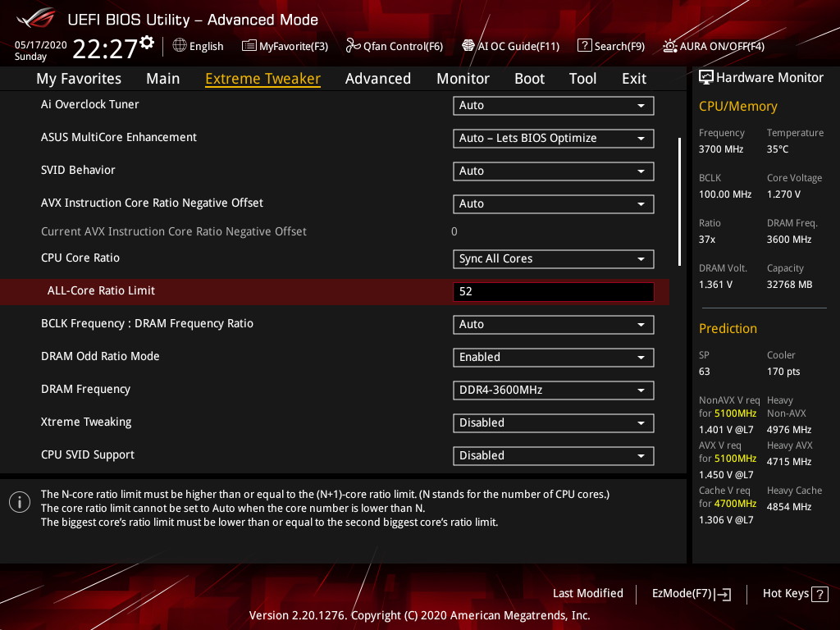Click the 170 pts cooler value
This screenshot has height=630, width=840.
pos(783,372)
